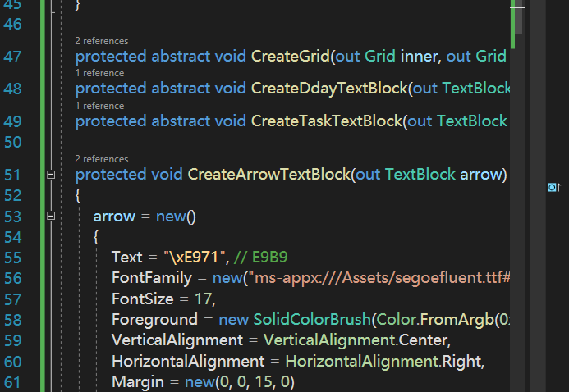
Task: Click the segoefluent.ttf asset path string
Action: tap(382, 278)
